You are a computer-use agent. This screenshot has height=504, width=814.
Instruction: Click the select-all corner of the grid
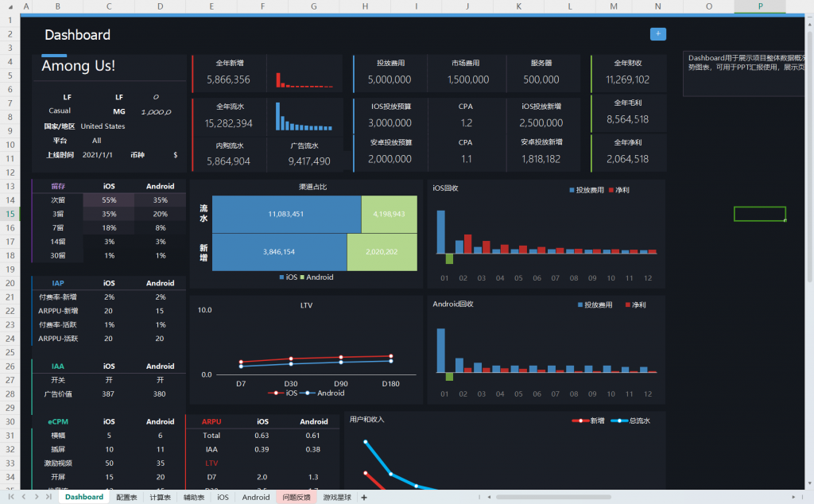(x=10, y=6)
